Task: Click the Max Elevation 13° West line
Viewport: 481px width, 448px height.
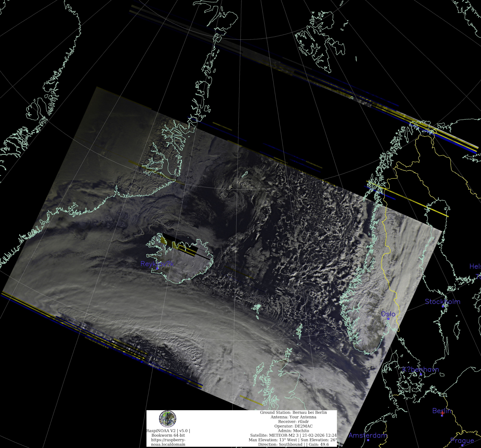Action: tap(293, 440)
